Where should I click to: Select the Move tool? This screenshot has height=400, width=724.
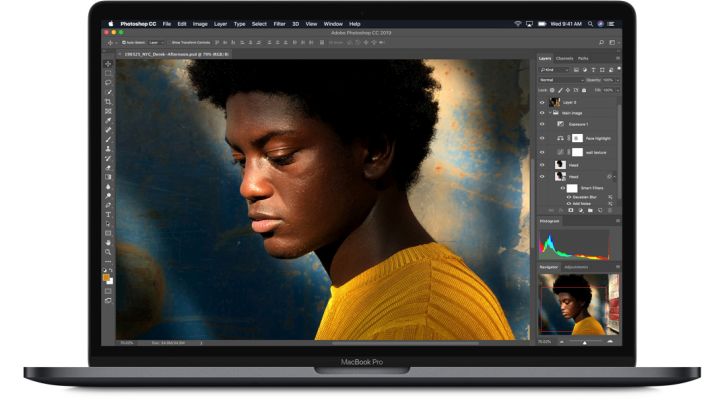point(108,64)
